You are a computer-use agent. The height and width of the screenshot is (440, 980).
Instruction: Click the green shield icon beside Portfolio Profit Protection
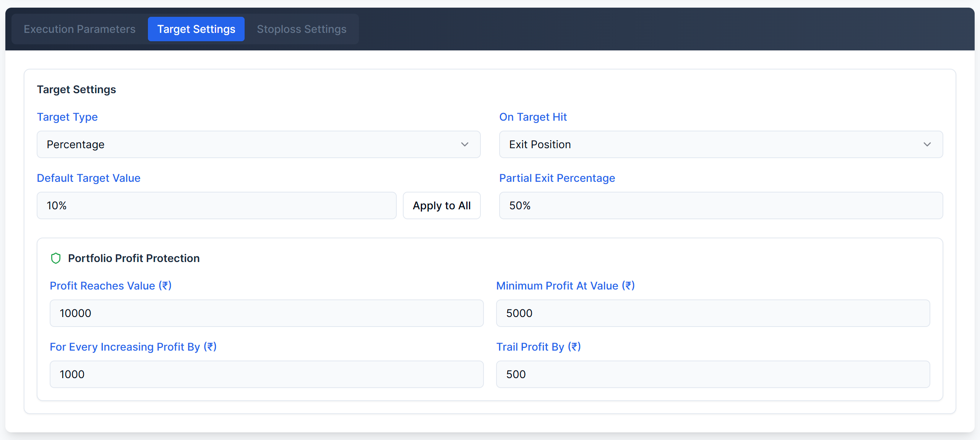[x=56, y=258]
